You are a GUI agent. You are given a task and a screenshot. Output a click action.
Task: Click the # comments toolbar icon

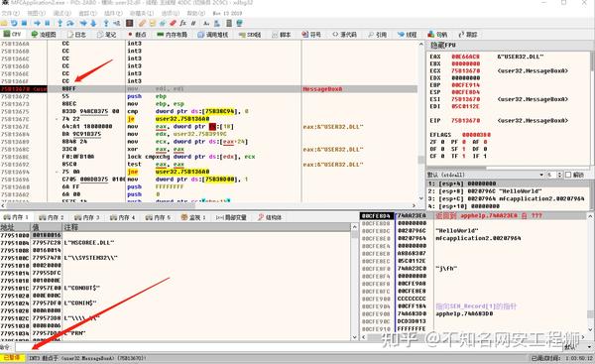point(193,23)
